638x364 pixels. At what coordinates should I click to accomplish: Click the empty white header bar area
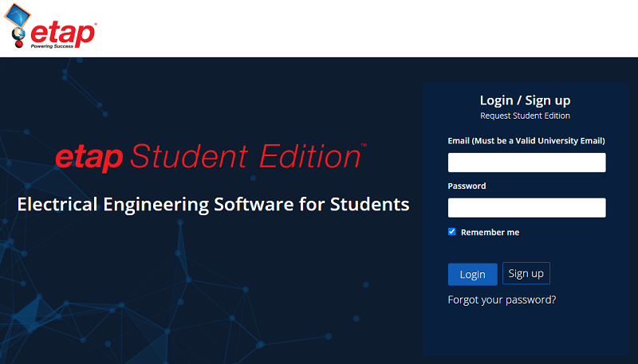359,29
